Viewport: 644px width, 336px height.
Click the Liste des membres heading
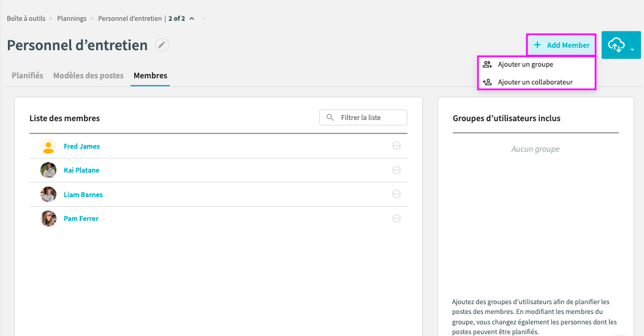tap(64, 118)
